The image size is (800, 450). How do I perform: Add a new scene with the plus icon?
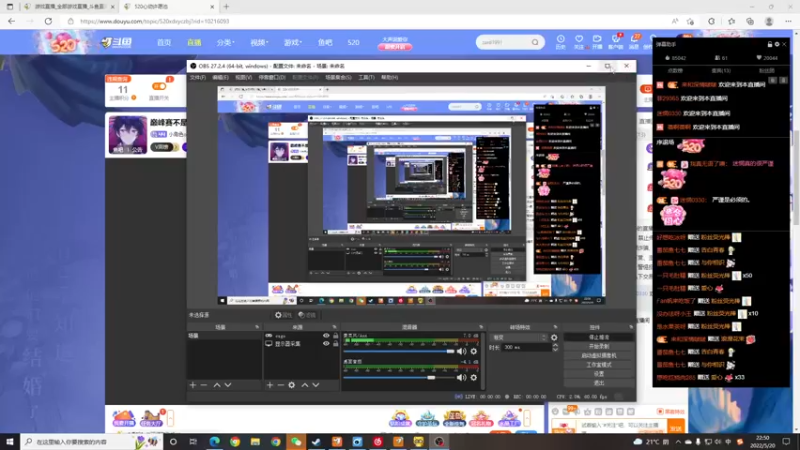coord(193,385)
